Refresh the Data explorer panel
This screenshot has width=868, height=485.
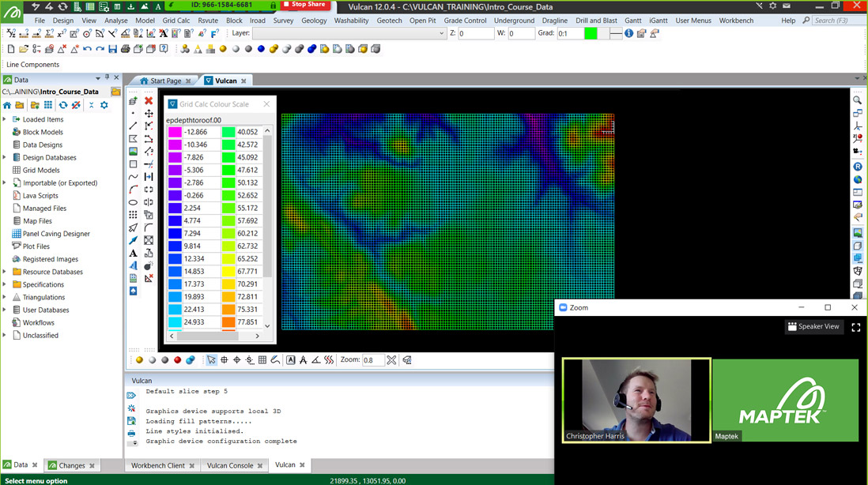62,105
